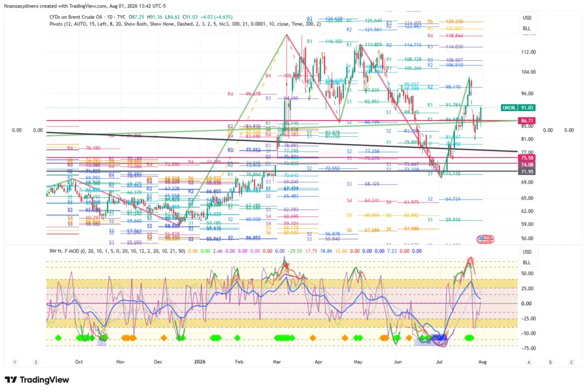Click the R4 118.844 pivot label
Image resolution: width=586 pixels, height=392 pixels.
pyautogui.click(x=445, y=36)
